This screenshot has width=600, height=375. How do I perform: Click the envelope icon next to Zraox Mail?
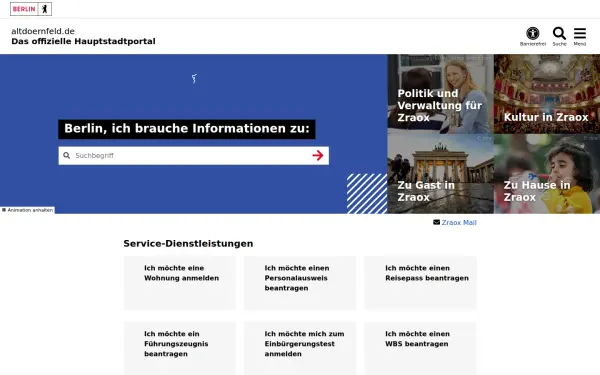[436, 222]
